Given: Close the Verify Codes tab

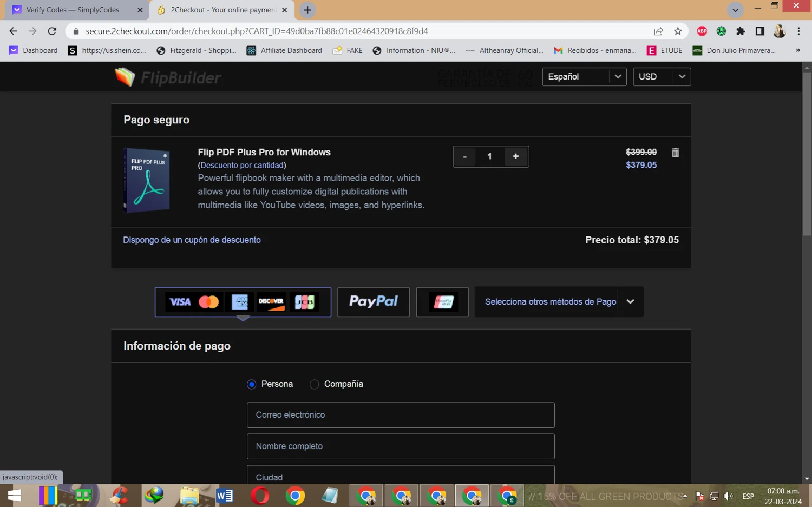Looking at the screenshot, I should click(x=140, y=10).
